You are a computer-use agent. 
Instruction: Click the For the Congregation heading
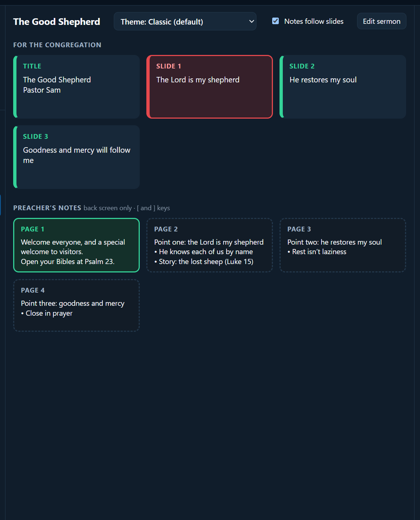(x=57, y=45)
